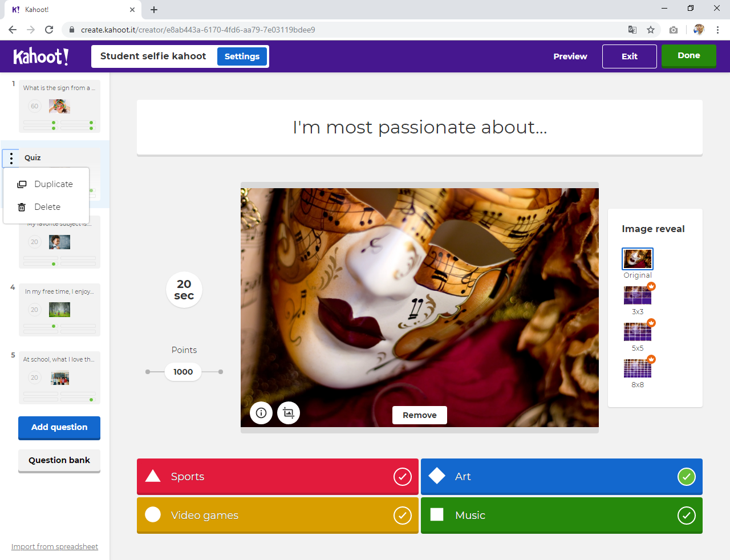Click the crop image icon
The height and width of the screenshot is (560, 730).
pyautogui.click(x=289, y=413)
